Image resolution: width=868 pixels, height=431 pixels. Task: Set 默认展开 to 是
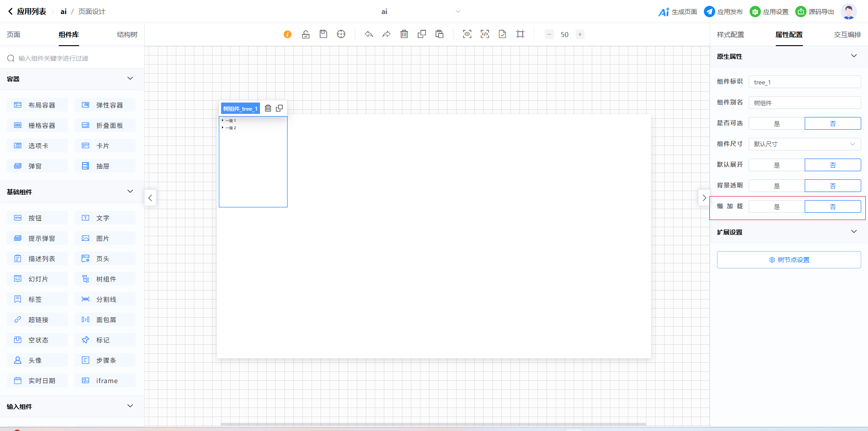point(777,165)
